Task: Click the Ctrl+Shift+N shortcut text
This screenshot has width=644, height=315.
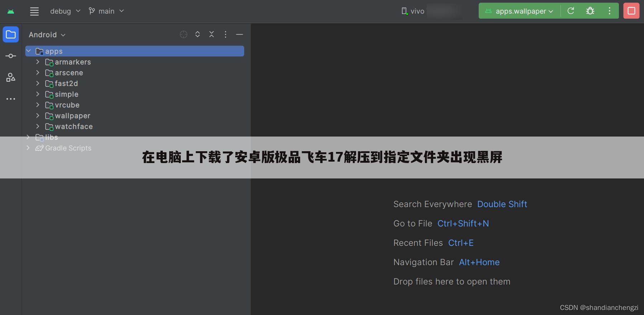Action: tap(463, 224)
